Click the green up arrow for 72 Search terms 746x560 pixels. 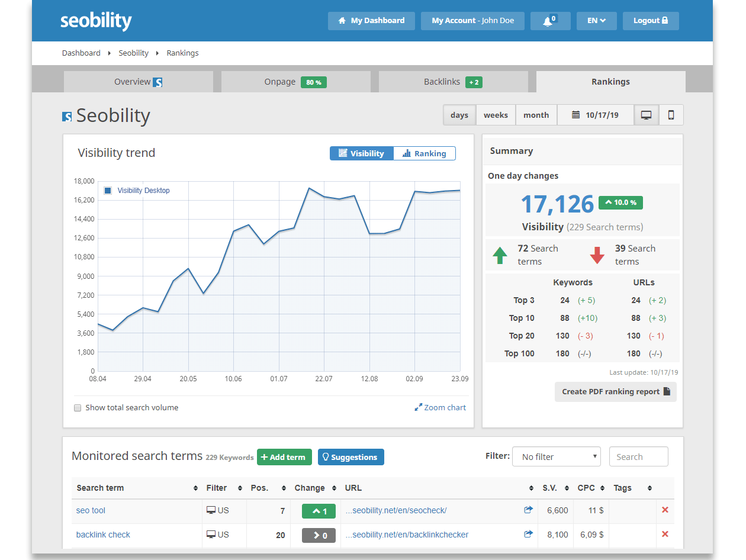500,255
